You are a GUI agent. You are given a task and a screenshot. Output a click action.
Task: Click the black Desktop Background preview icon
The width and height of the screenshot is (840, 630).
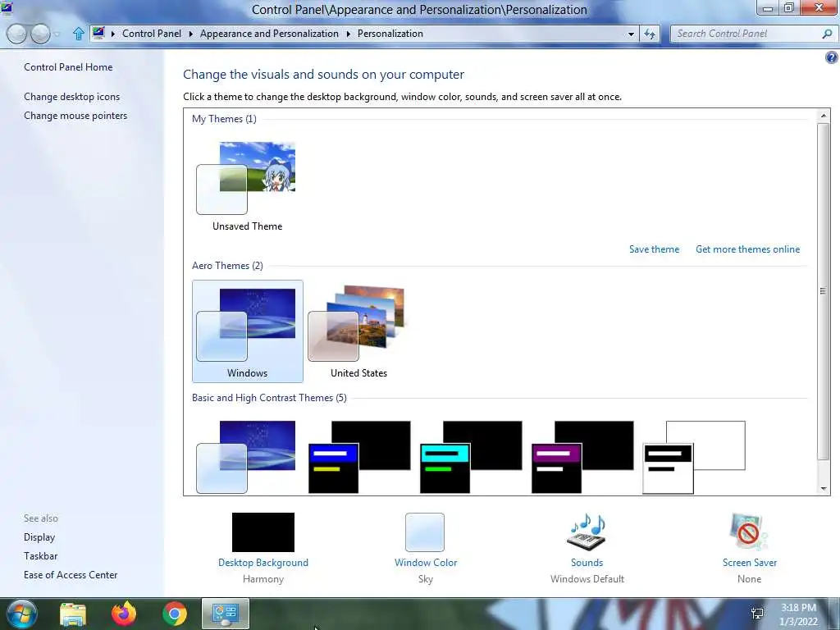(x=263, y=532)
